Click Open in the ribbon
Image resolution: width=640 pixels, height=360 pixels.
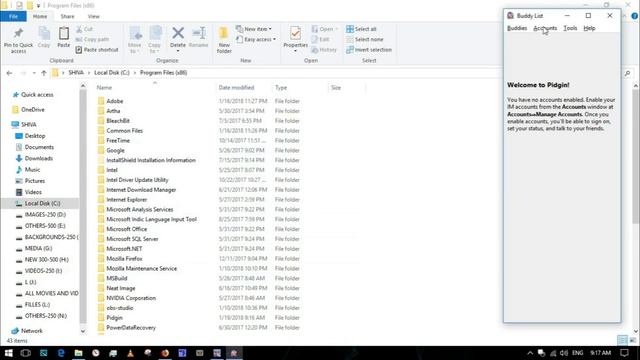(x=325, y=29)
